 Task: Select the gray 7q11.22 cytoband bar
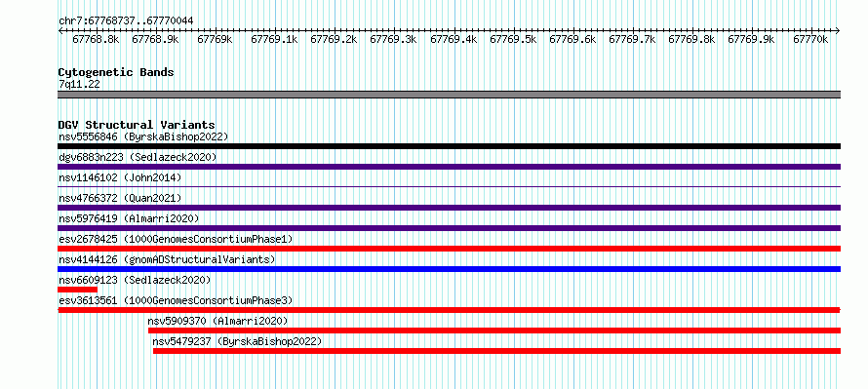[450, 95]
